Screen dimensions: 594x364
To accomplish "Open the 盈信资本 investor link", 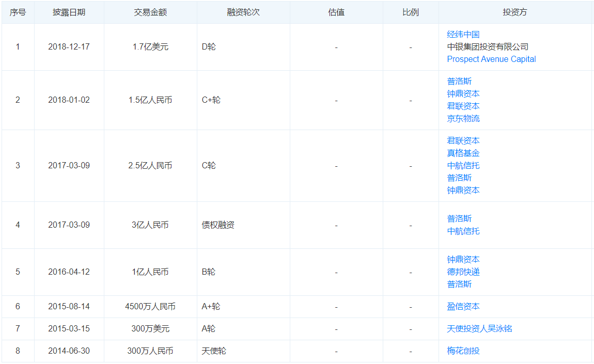I will (463, 306).
